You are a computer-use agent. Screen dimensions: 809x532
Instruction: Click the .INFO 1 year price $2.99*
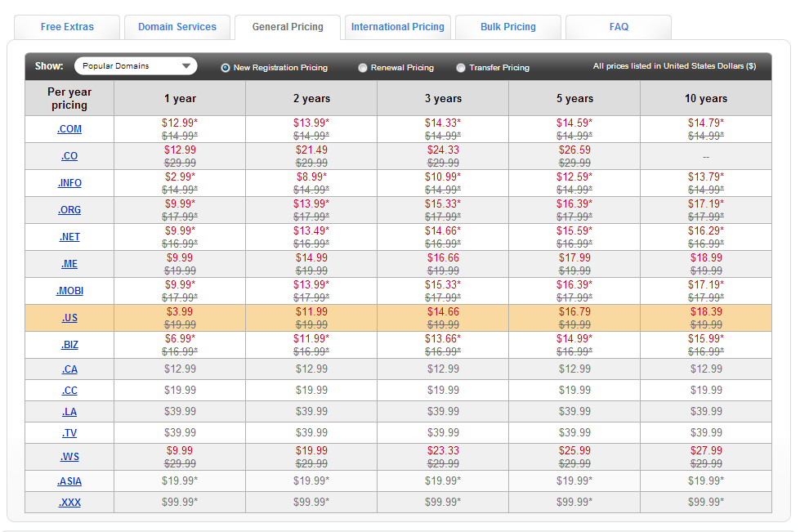pos(180,177)
